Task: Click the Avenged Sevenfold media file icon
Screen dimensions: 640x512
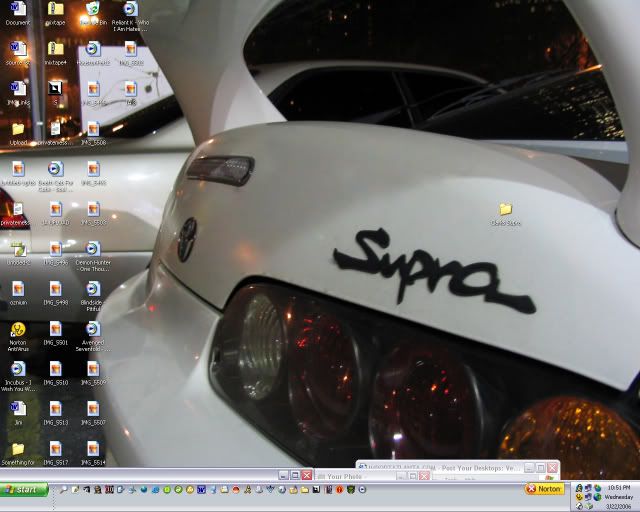Action: [x=92, y=329]
